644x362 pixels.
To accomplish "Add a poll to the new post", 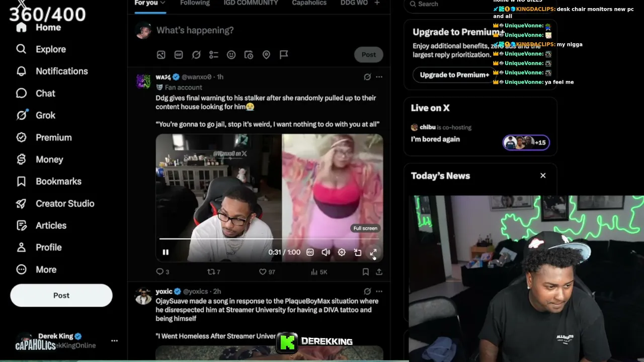I will pos(214,55).
